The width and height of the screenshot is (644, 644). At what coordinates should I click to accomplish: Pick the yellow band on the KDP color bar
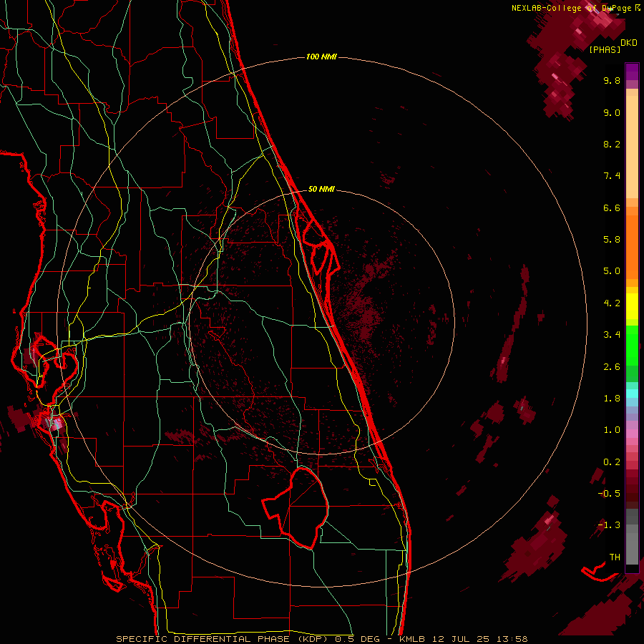click(x=632, y=306)
